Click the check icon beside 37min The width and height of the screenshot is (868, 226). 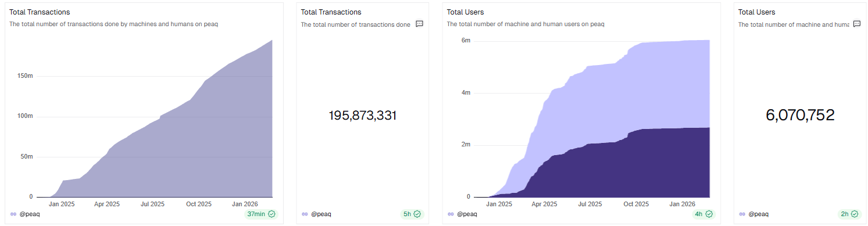[x=271, y=214]
